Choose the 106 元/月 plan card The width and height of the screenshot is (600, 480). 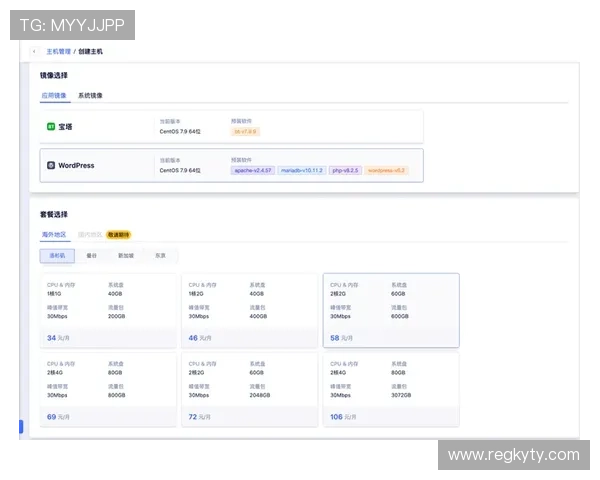coord(391,389)
